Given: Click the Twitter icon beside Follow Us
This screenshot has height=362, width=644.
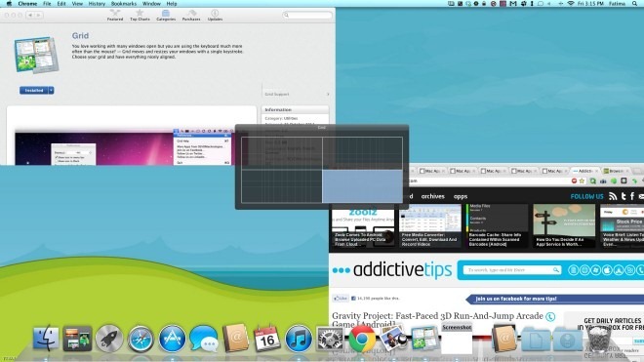Looking at the screenshot, I should (624, 196).
